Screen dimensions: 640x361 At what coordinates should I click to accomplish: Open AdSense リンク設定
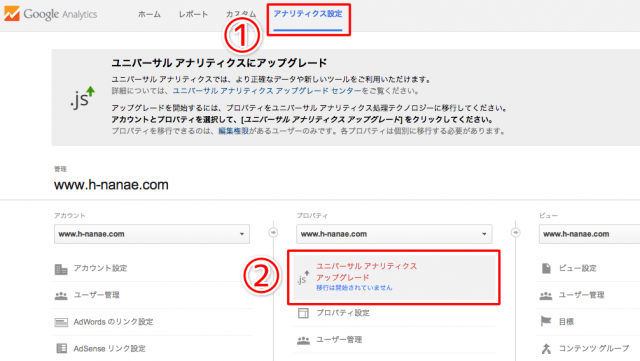(109, 349)
